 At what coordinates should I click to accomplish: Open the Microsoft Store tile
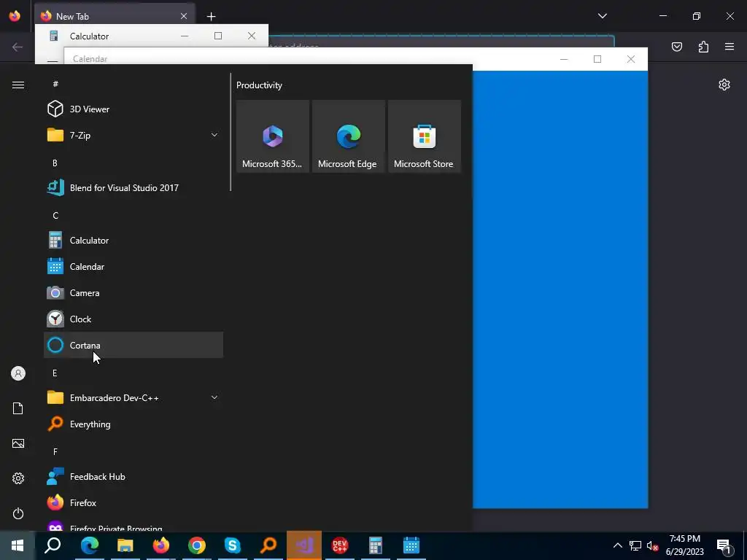pos(425,136)
